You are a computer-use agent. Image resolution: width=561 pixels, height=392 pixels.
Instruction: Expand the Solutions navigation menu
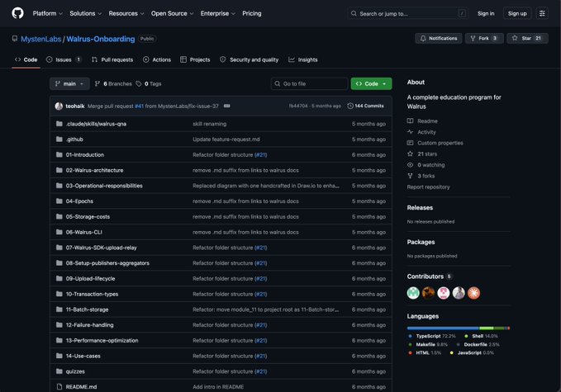[85, 13]
